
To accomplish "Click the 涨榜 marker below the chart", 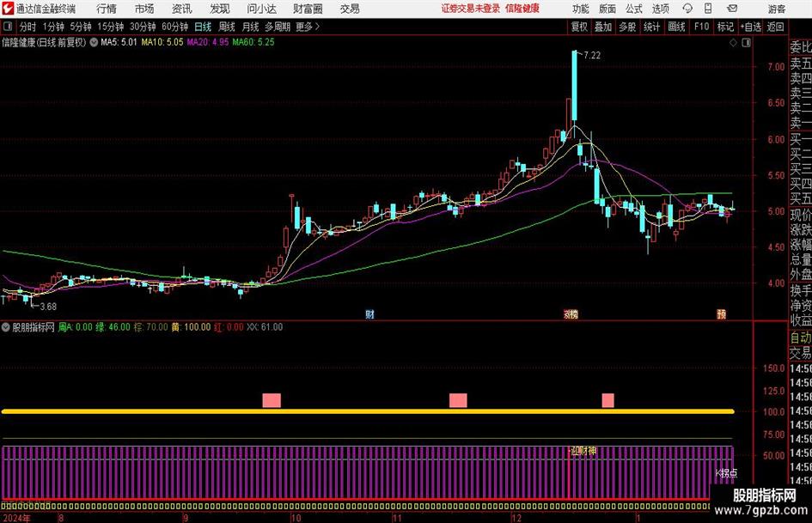I will [x=571, y=313].
